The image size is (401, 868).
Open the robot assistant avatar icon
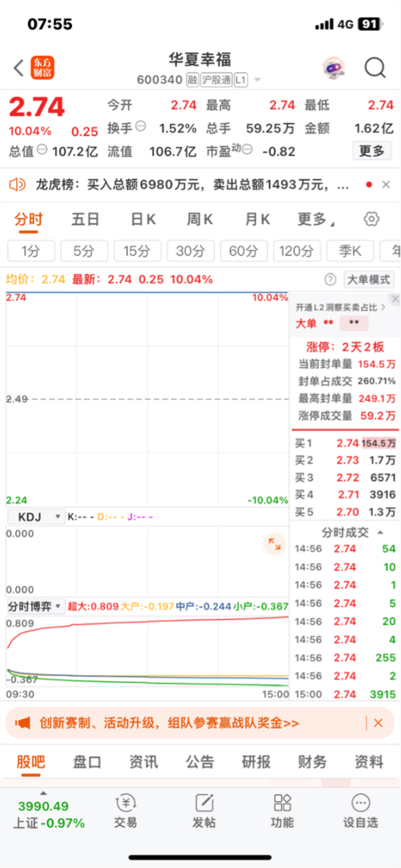[x=334, y=68]
